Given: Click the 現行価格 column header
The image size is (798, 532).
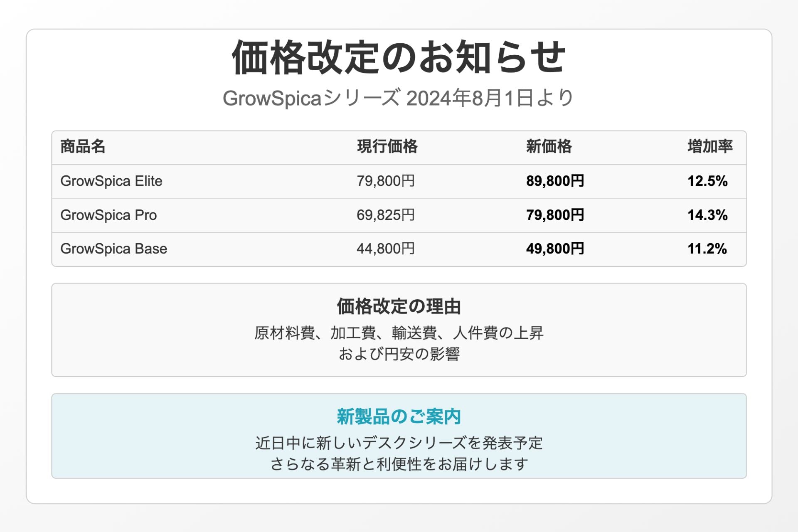Looking at the screenshot, I should point(387,147).
